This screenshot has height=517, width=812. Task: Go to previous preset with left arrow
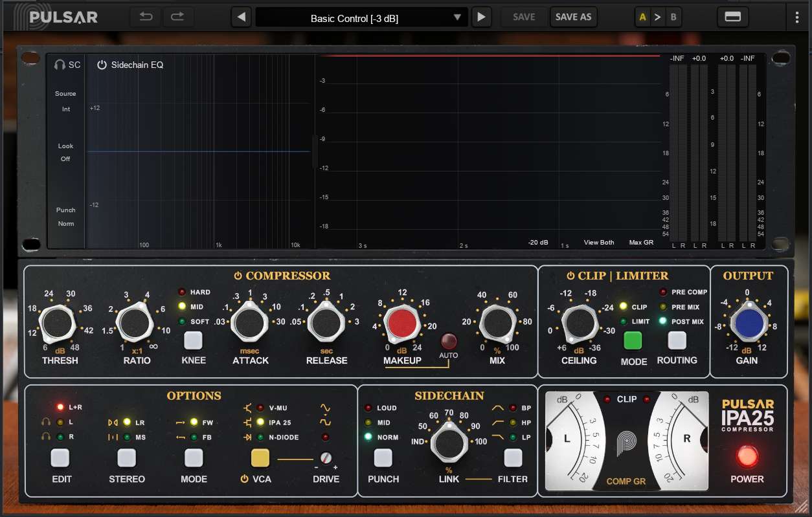click(242, 17)
